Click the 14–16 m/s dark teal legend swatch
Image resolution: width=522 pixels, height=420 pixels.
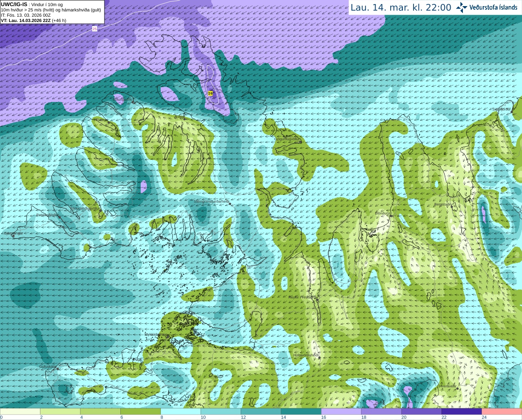pyautogui.click(x=301, y=411)
